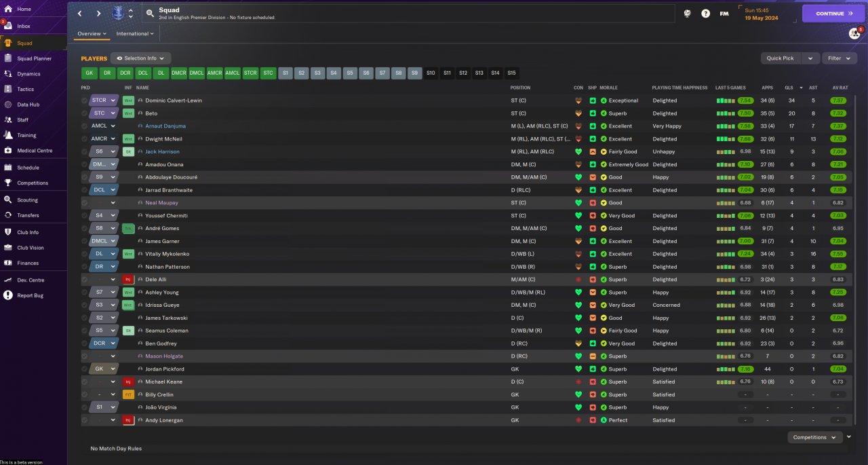Tick the pick checkbox for Jack Harrison

(85, 151)
